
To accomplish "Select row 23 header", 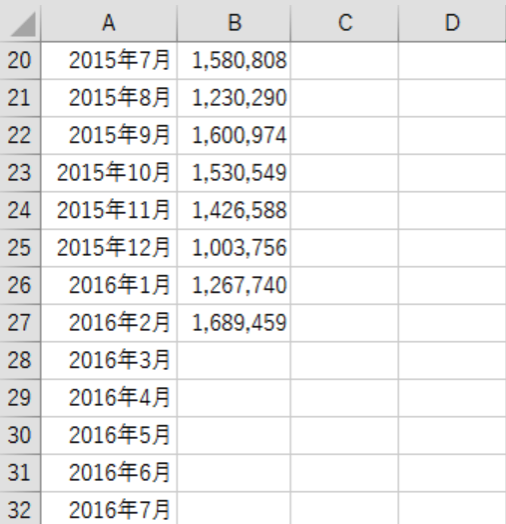I will (20, 173).
